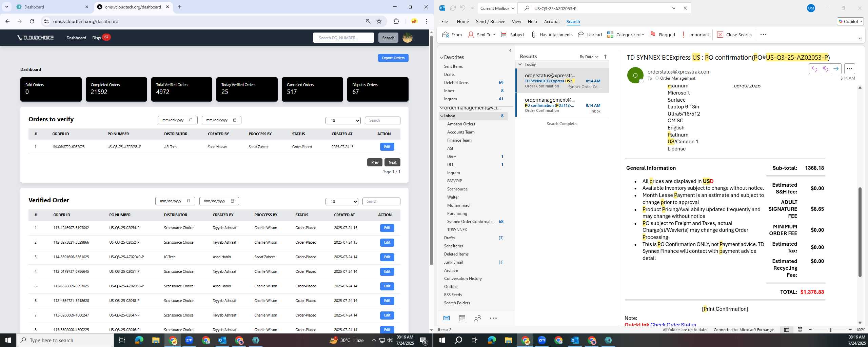This screenshot has width=868, height=347.
Task: Switch to Home ribbon tab
Action: tap(463, 21)
